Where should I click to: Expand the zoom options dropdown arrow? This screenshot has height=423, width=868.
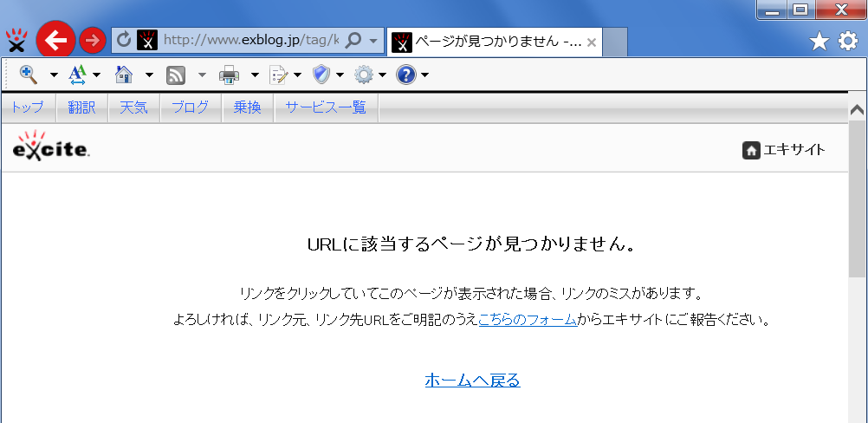[54, 75]
